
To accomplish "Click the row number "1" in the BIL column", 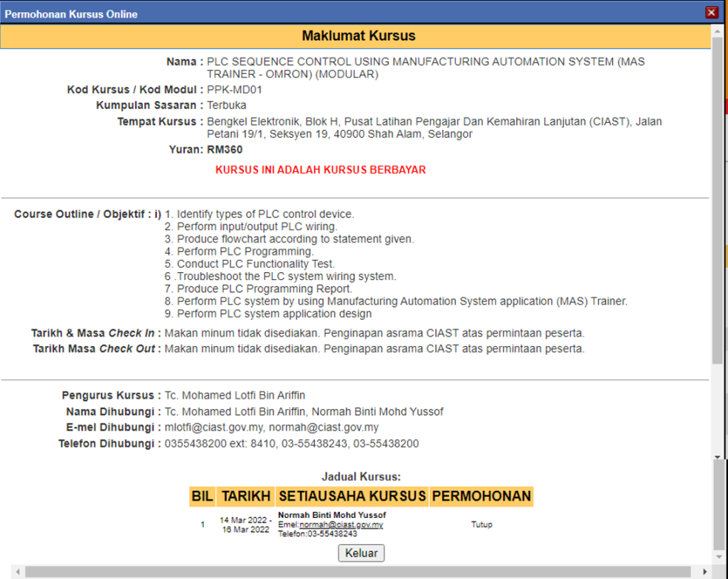I will (203, 525).
